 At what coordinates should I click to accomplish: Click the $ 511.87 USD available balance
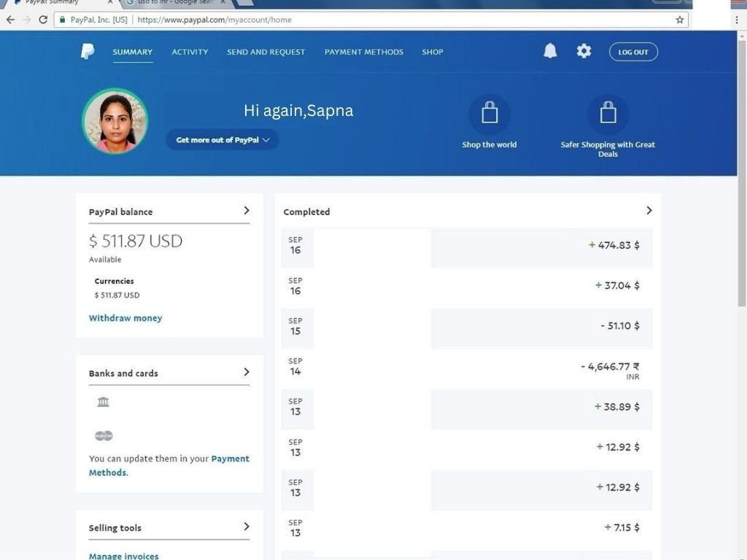click(136, 241)
